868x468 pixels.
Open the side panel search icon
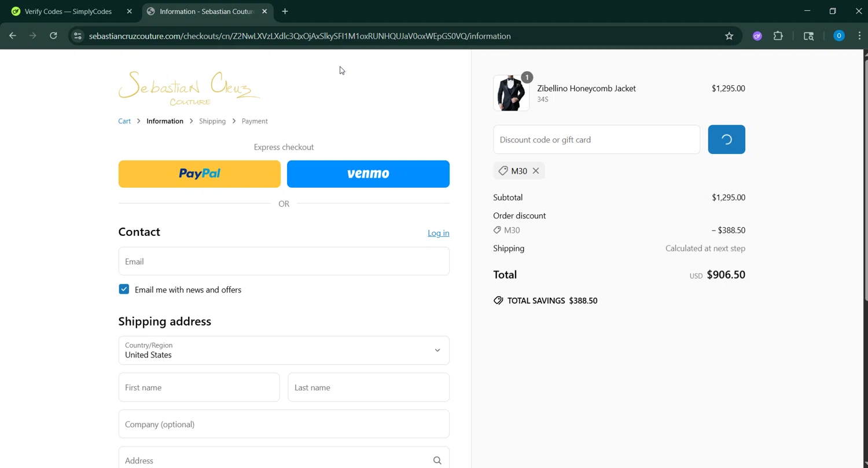click(x=809, y=36)
